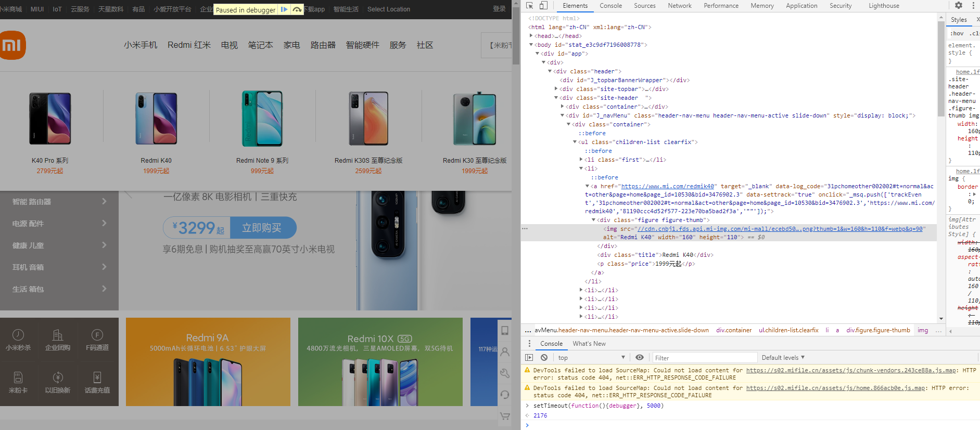Open home.866acb0e.js.map link in console
Screen dimensions: 980x430
point(836,388)
